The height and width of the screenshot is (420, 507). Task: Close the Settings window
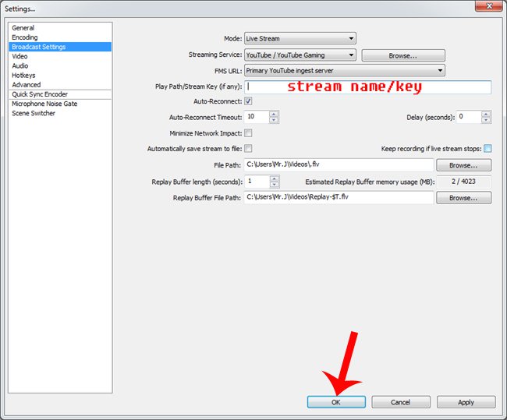[488, 6]
